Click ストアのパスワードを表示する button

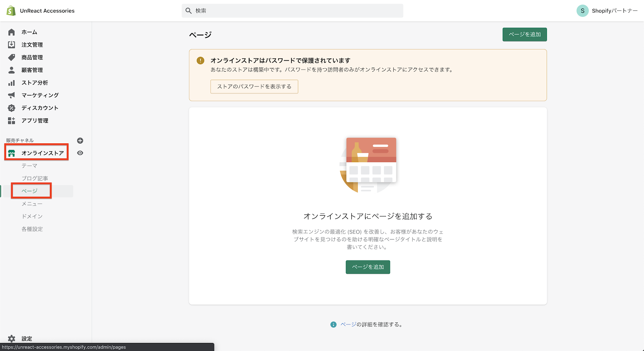[254, 87]
